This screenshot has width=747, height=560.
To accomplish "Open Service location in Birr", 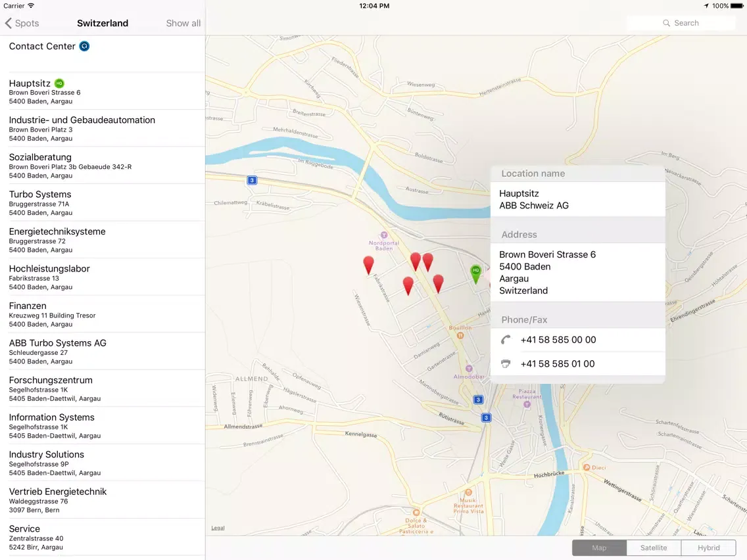I will click(103, 537).
